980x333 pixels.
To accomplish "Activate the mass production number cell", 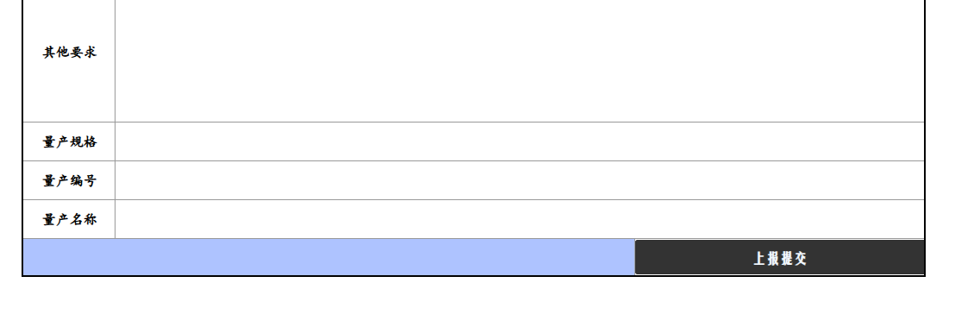I will (520, 180).
